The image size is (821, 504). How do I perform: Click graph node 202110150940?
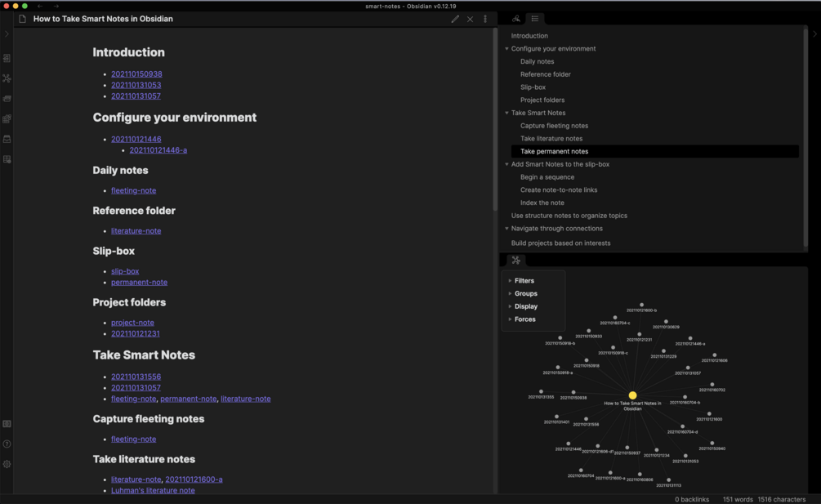712,444
